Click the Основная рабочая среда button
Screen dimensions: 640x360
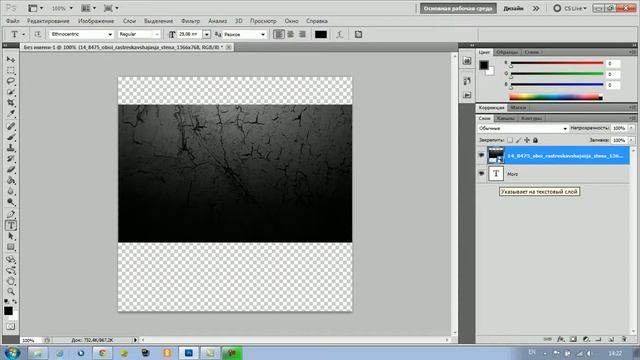click(x=458, y=8)
